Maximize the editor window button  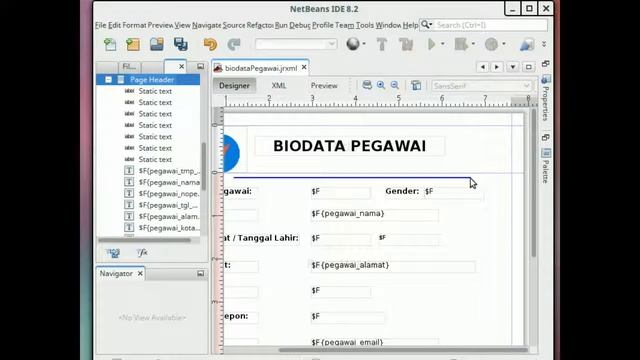point(529,67)
